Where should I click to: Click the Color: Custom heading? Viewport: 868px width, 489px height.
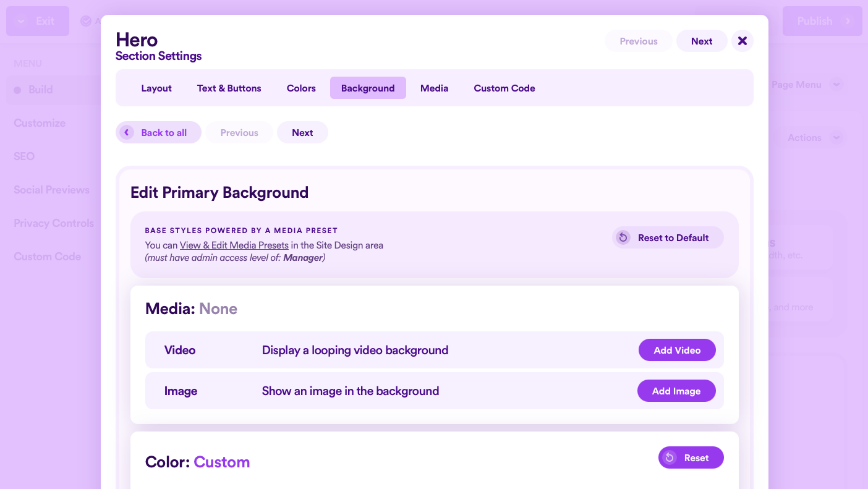pyautogui.click(x=197, y=462)
